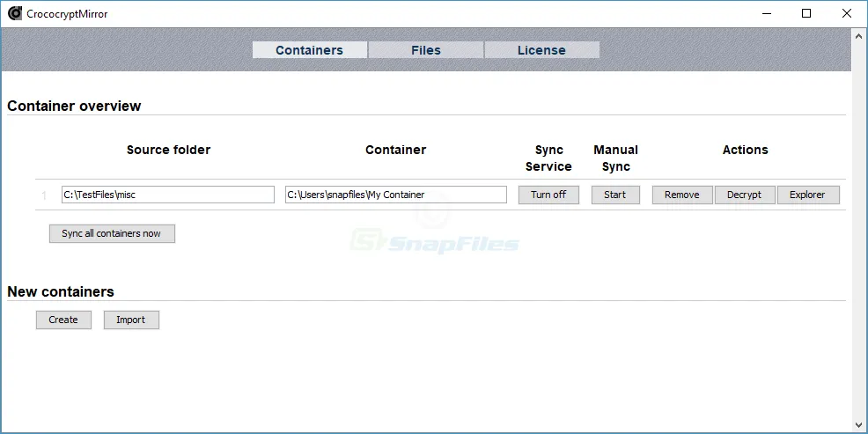
Task: Open container in Explorer
Action: 807,195
